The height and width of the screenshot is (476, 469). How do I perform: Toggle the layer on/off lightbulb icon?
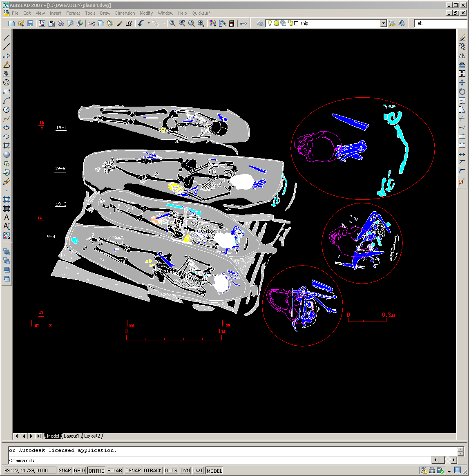(x=270, y=23)
